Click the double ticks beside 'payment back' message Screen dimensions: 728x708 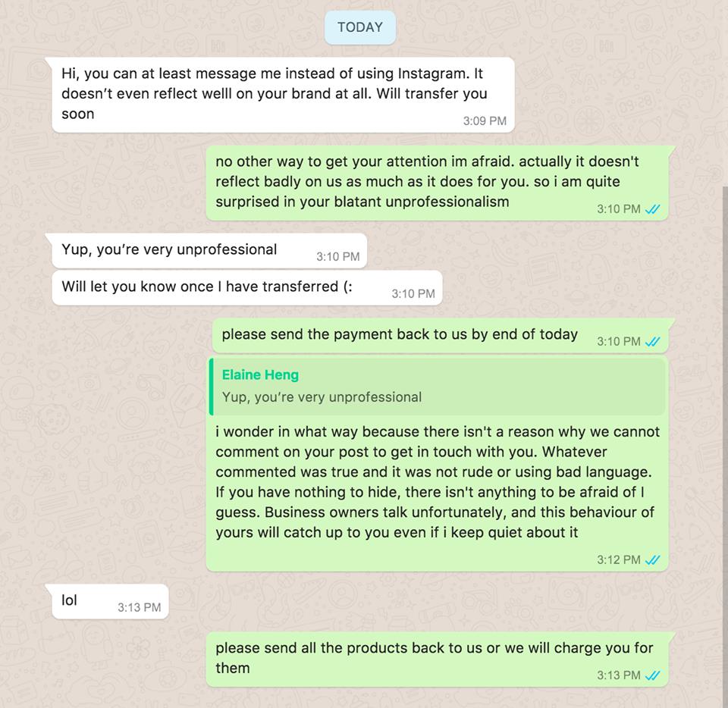(x=652, y=341)
